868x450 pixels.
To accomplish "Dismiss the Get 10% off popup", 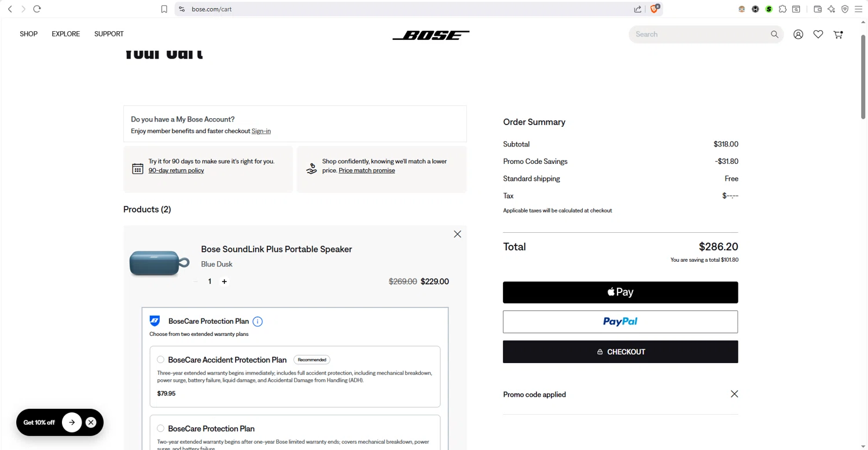I will pos(91,422).
